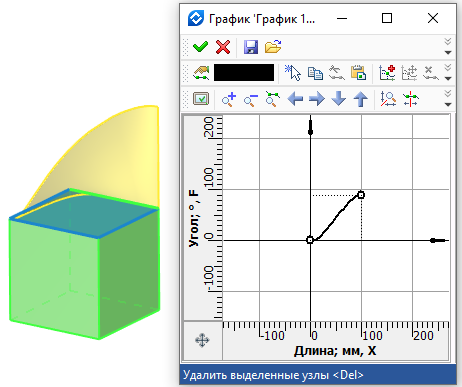Viewport: 462px width, 387px height.
Task: Pan the graph down with blue arrow
Action: [339, 99]
